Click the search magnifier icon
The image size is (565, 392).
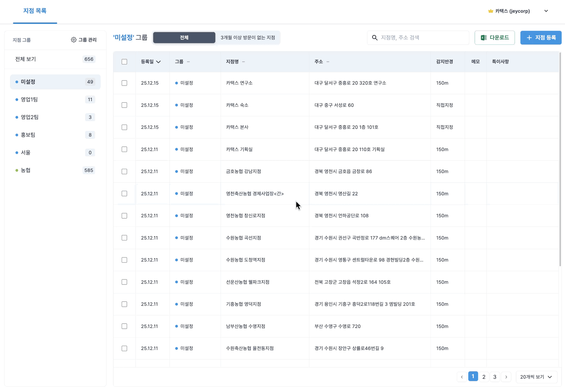point(375,38)
